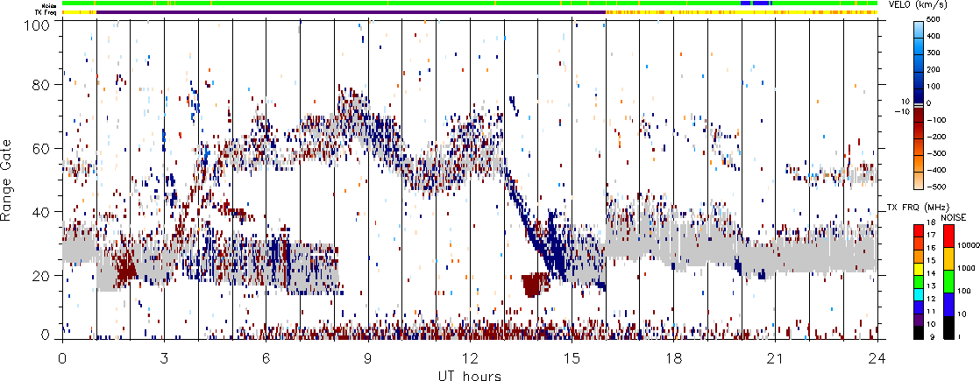Select the yellow swatch in the NOISE colorbar
Image resolution: width=980 pixels, height=381 pixels.
tap(950, 259)
